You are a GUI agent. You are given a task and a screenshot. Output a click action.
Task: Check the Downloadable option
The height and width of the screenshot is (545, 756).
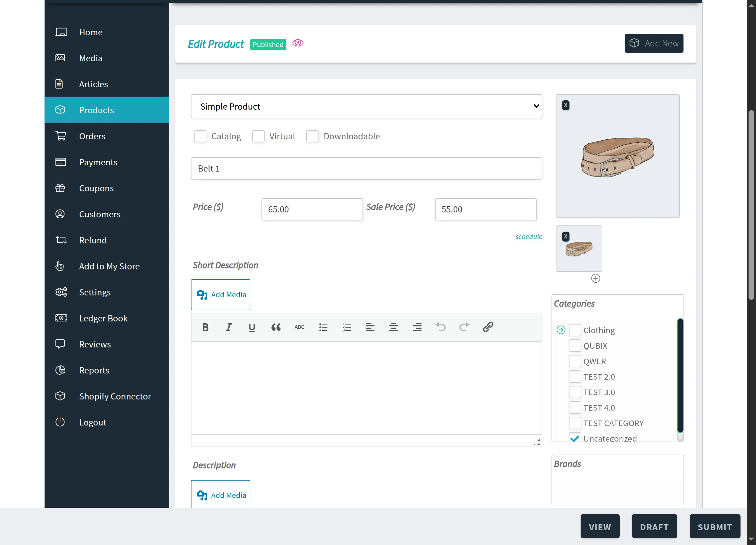(x=312, y=136)
